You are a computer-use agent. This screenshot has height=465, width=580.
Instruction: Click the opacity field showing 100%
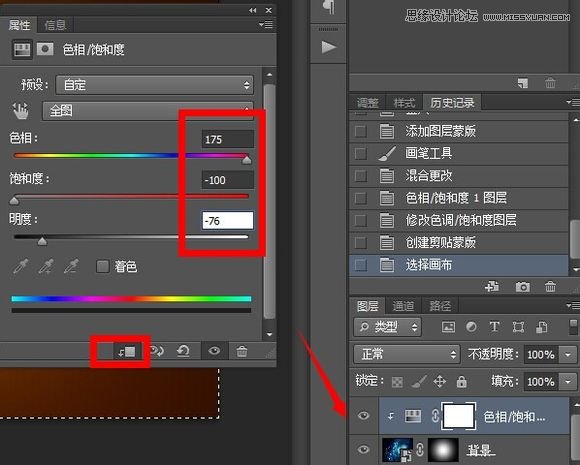click(540, 354)
